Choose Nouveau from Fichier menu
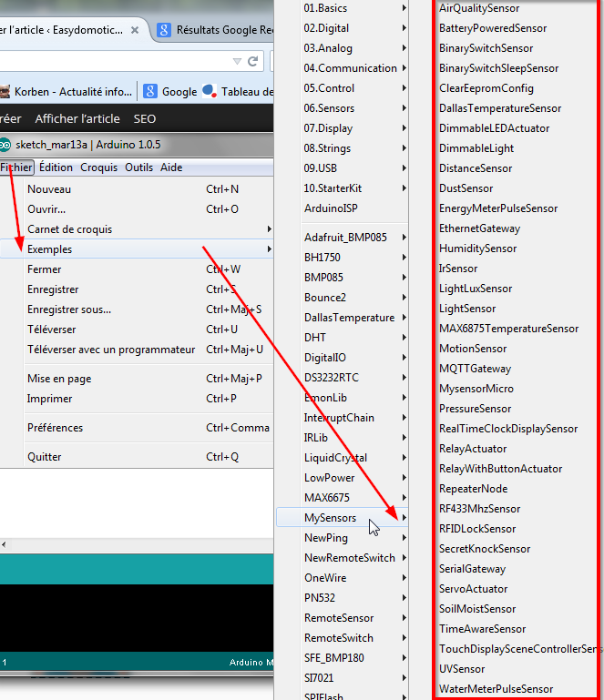This screenshot has width=604, height=700. tap(137, 188)
